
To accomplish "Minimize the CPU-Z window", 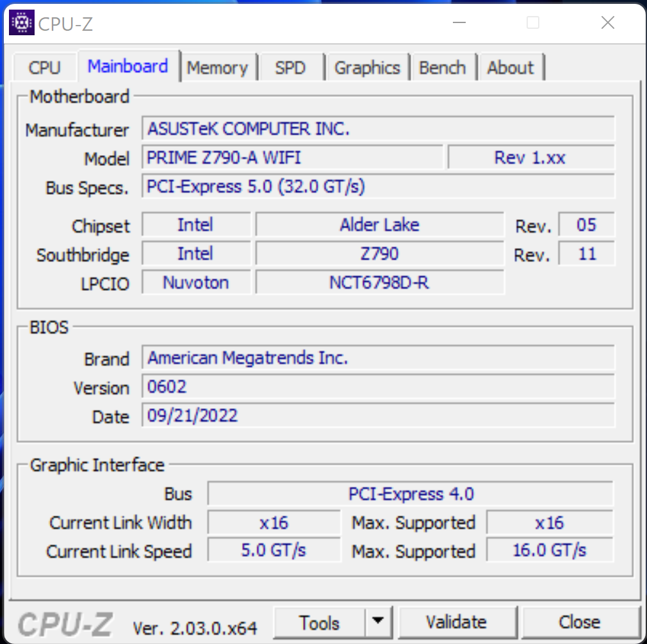I will (x=459, y=22).
